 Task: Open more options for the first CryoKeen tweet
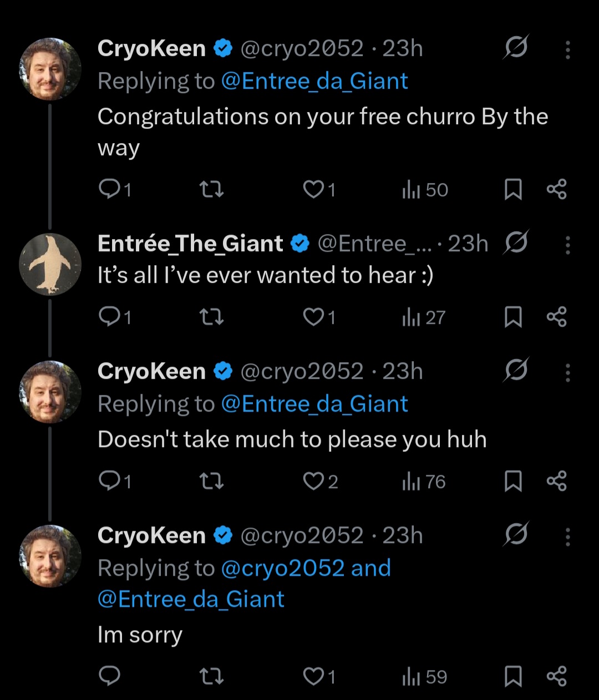tap(567, 50)
